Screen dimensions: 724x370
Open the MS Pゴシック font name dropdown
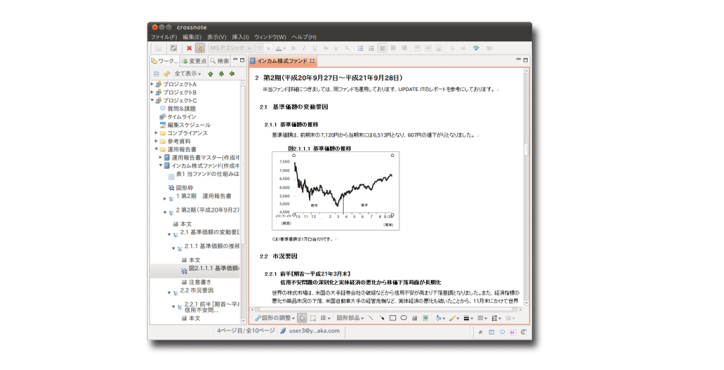click(x=230, y=48)
